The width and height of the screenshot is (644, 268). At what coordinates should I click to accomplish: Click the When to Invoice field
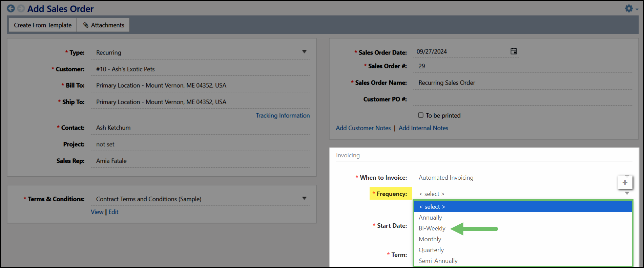pos(515,178)
